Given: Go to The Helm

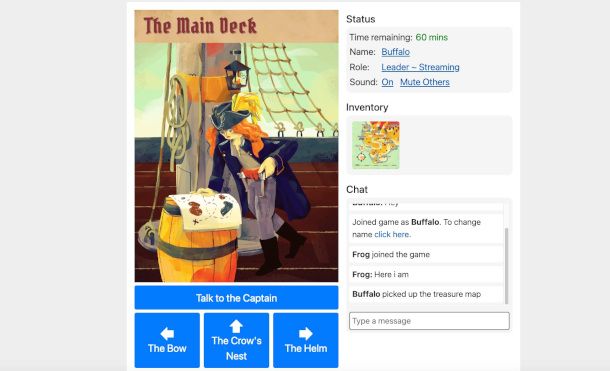Looking at the screenshot, I should (306, 340).
